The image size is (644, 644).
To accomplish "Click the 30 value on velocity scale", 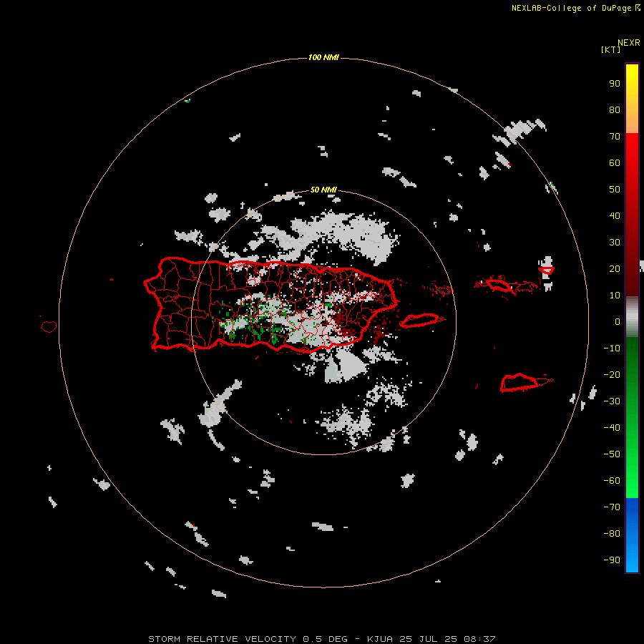I will click(x=615, y=243).
